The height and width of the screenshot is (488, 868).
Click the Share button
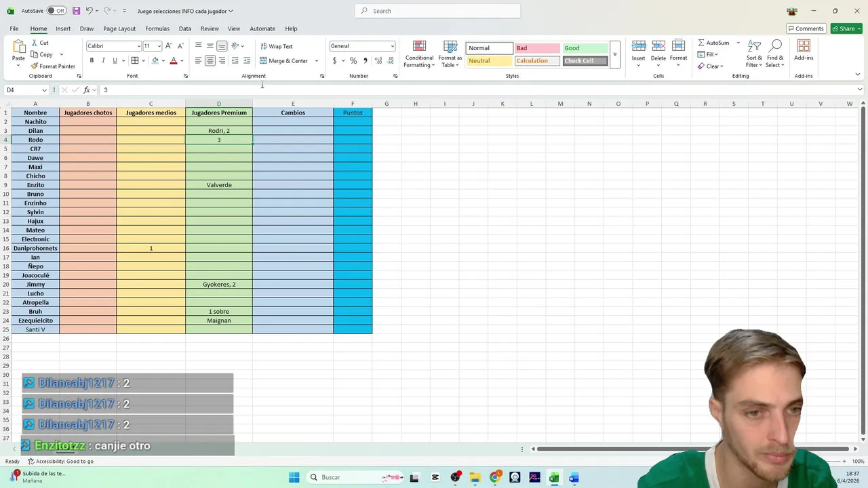tap(847, 28)
